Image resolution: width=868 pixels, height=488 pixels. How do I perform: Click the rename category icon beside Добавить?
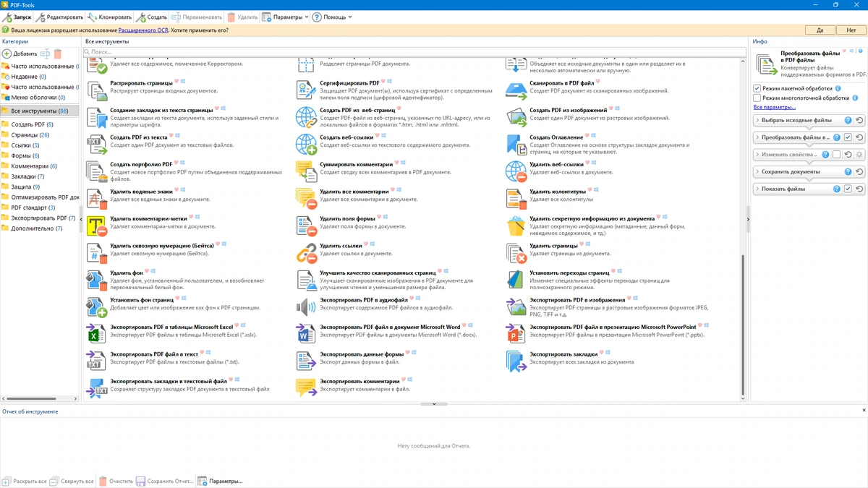45,53
